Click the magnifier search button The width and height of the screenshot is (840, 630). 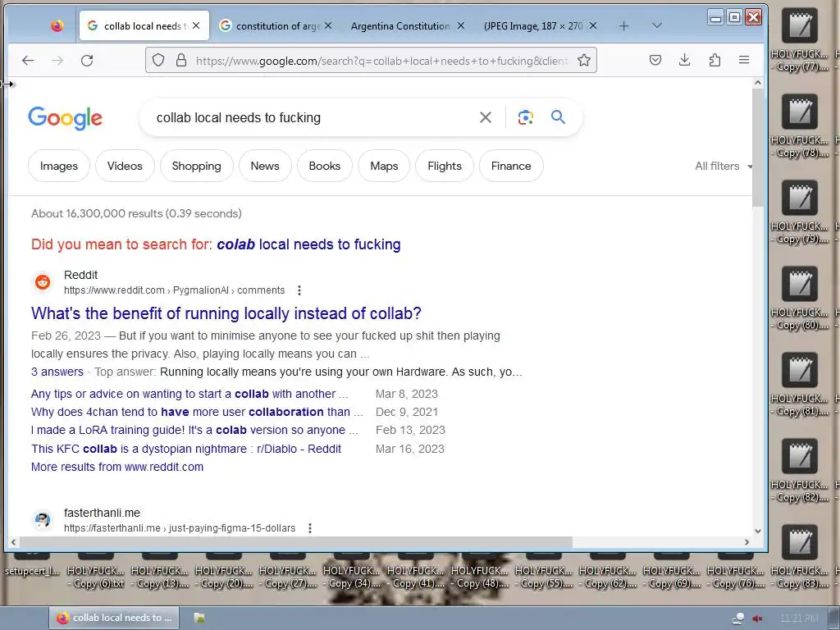point(558,116)
